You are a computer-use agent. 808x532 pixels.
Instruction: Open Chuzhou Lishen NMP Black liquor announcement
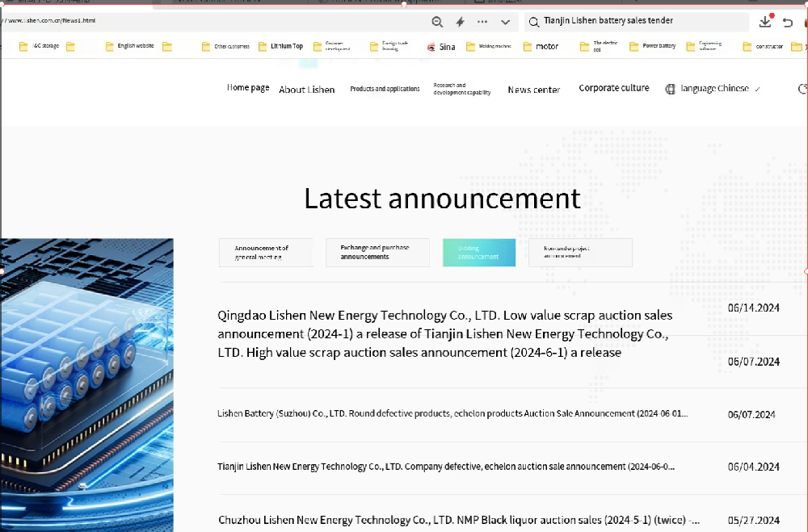pyautogui.click(x=459, y=520)
